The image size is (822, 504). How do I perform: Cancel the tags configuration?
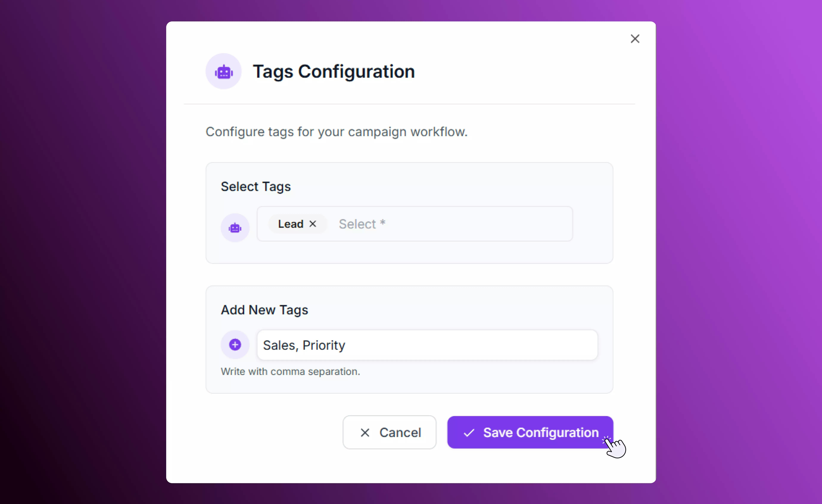[389, 432]
